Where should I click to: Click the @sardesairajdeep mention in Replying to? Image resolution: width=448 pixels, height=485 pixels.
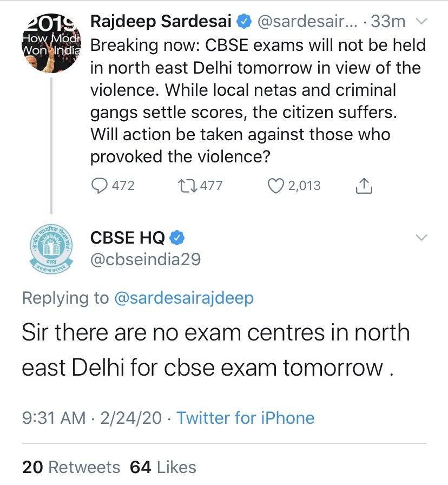pyautogui.click(x=185, y=298)
